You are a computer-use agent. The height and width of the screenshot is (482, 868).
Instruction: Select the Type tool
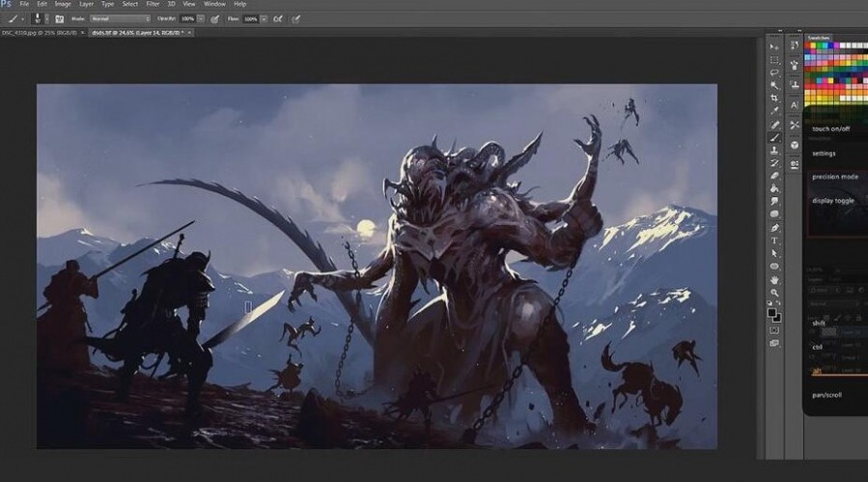pyautogui.click(x=774, y=241)
